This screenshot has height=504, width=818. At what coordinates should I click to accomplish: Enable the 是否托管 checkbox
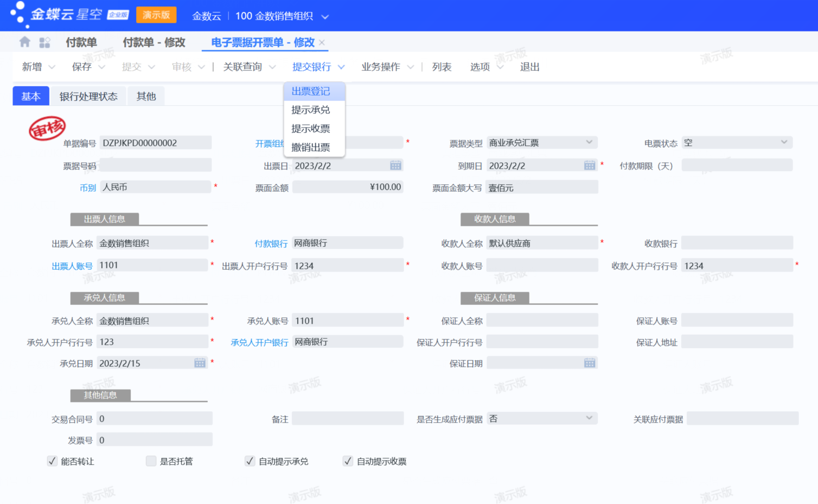coord(151,461)
